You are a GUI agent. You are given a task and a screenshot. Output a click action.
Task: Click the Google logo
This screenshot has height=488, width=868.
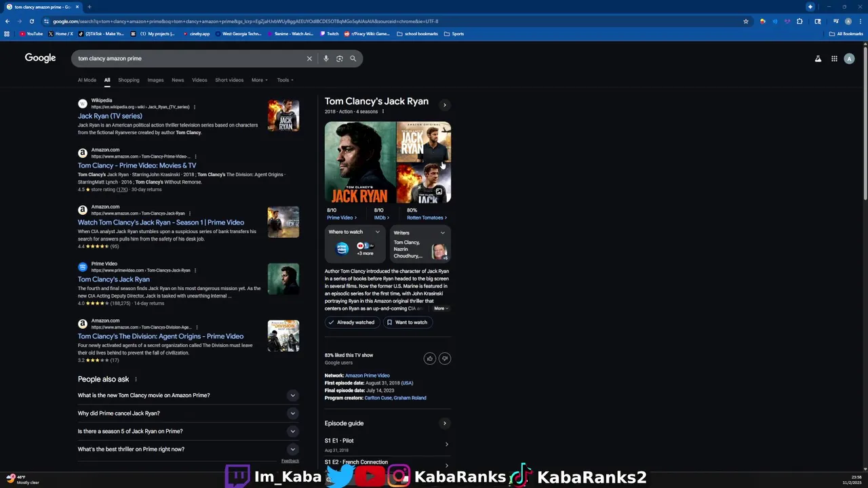point(40,58)
